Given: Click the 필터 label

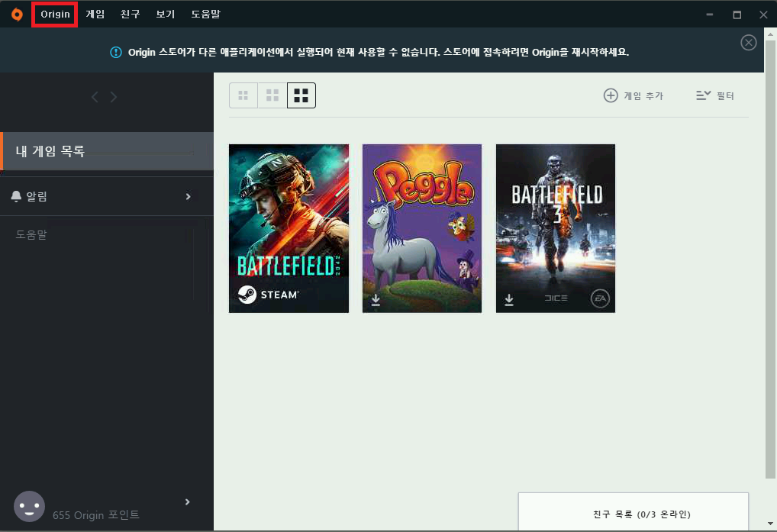Looking at the screenshot, I should click(725, 96).
